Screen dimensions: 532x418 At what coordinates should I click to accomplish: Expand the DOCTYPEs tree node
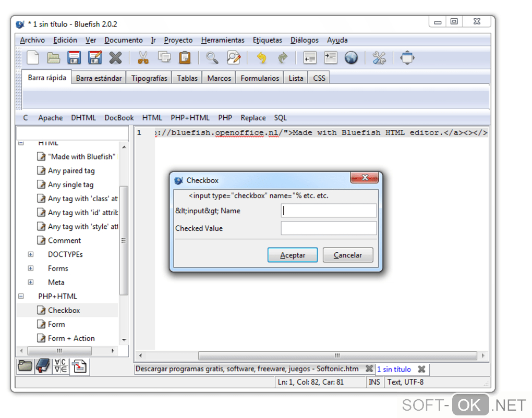pos(31,254)
